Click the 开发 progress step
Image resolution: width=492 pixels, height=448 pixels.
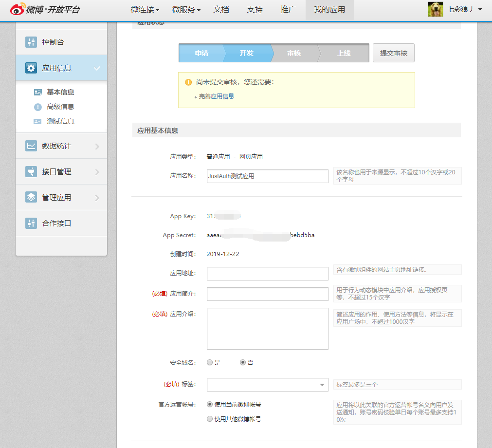point(247,53)
